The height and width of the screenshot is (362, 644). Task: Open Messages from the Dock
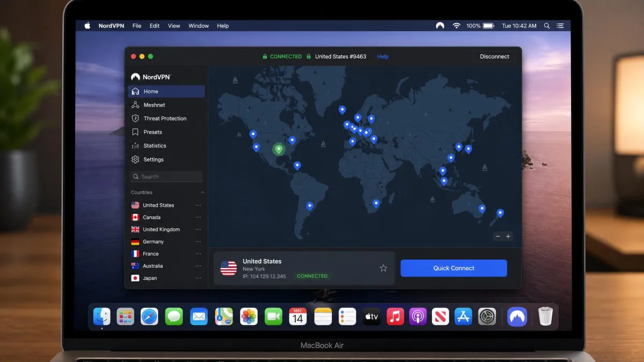pyautogui.click(x=174, y=316)
